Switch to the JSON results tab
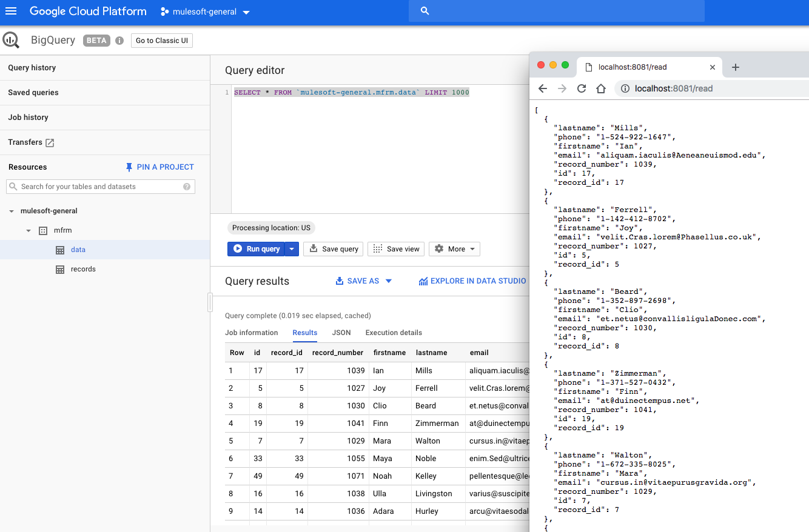 click(x=341, y=333)
